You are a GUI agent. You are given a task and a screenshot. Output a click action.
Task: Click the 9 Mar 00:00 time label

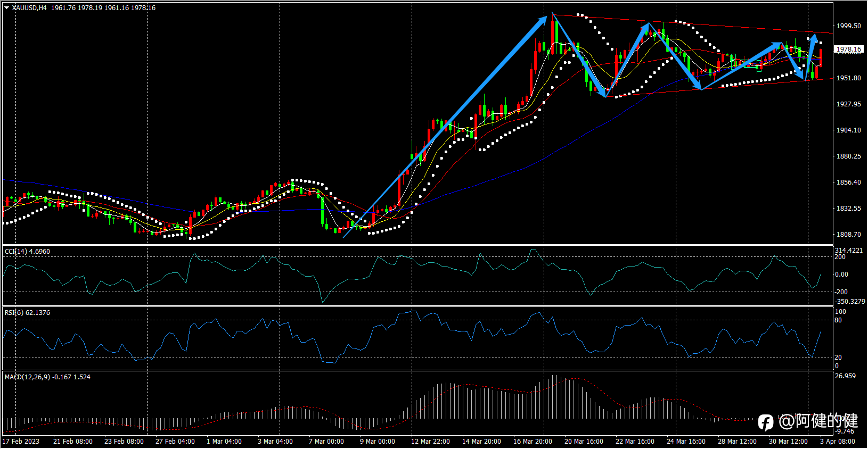[378, 442]
